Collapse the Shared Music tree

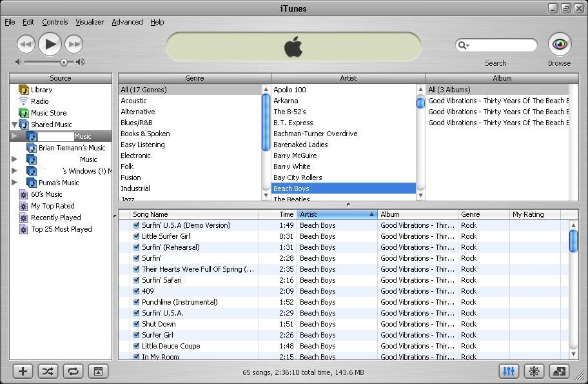point(14,125)
